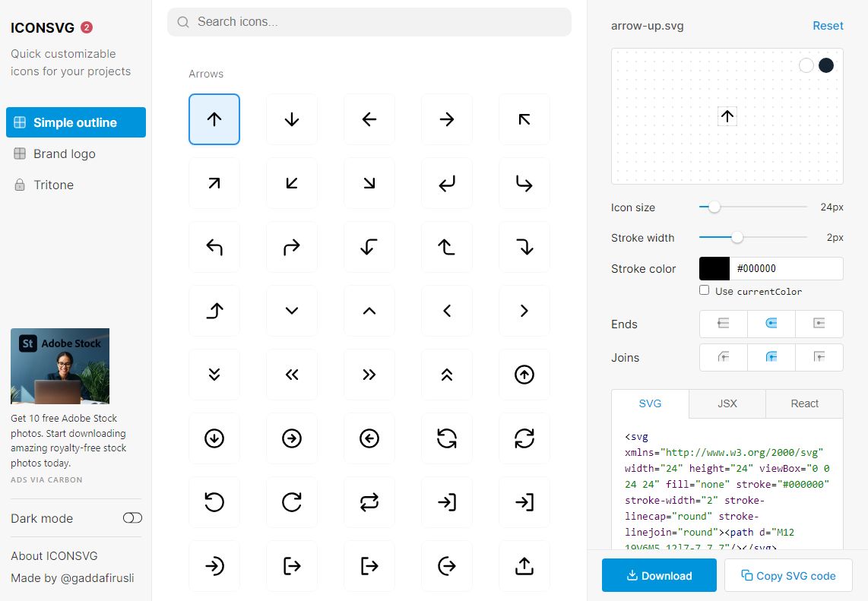Check the Use currentColor checkbox
The width and height of the screenshot is (868, 601).
pyautogui.click(x=704, y=290)
